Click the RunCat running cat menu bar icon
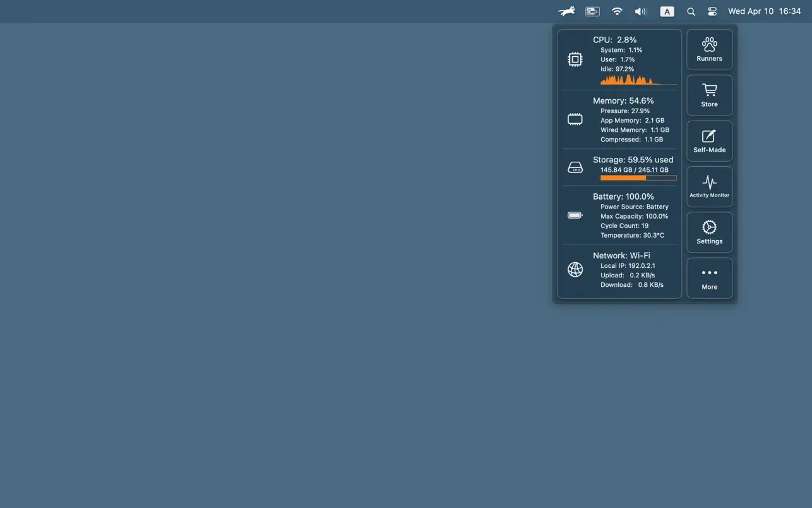The width and height of the screenshot is (812, 508). point(566,11)
